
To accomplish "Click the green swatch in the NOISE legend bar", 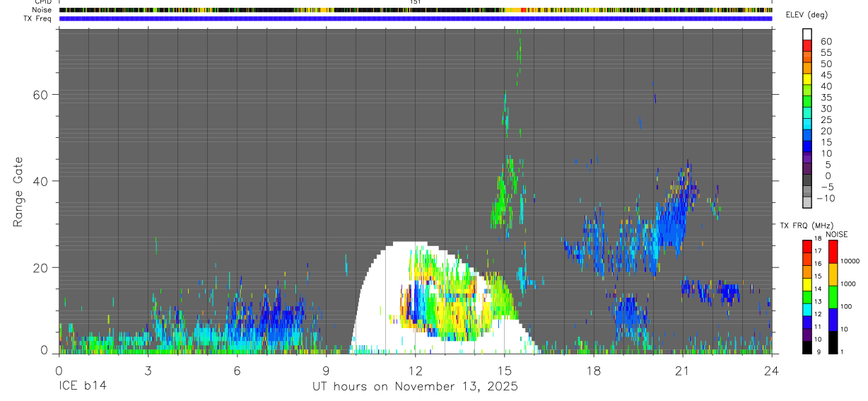I will [x=833, y=296].
